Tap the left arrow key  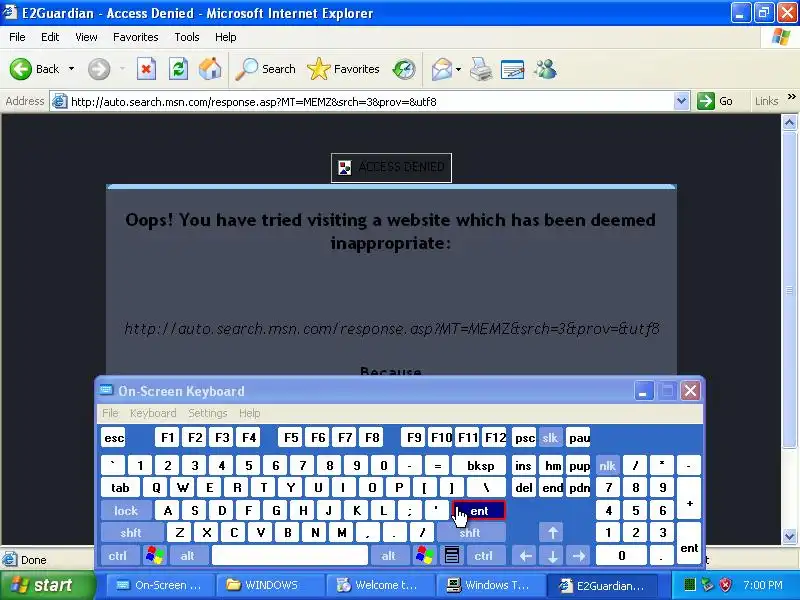tap(526, 556)
